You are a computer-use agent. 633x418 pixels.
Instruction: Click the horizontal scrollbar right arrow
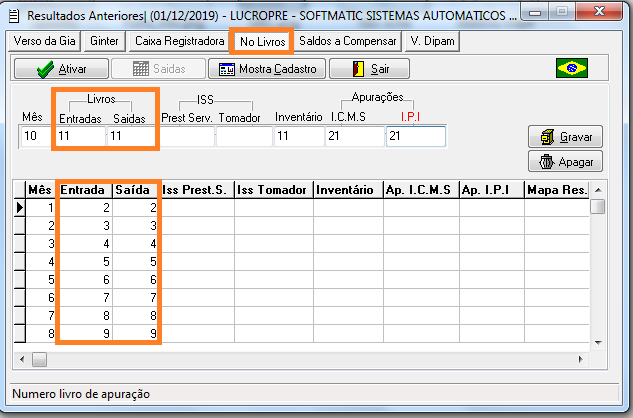point(581,359)
